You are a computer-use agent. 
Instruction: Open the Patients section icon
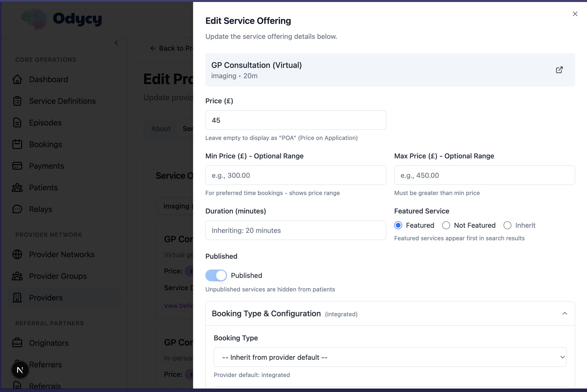click(x=17, y=187)
